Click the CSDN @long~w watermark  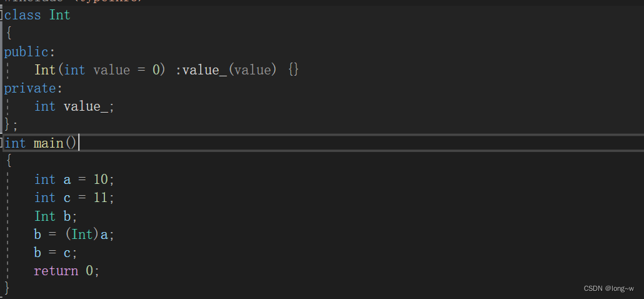point(608,288)
